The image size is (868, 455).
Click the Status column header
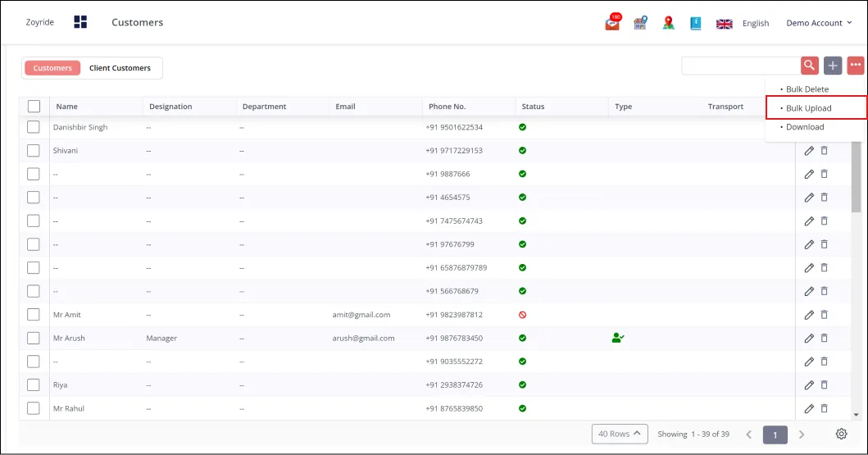pyautogui.click(x=533, y=107)
